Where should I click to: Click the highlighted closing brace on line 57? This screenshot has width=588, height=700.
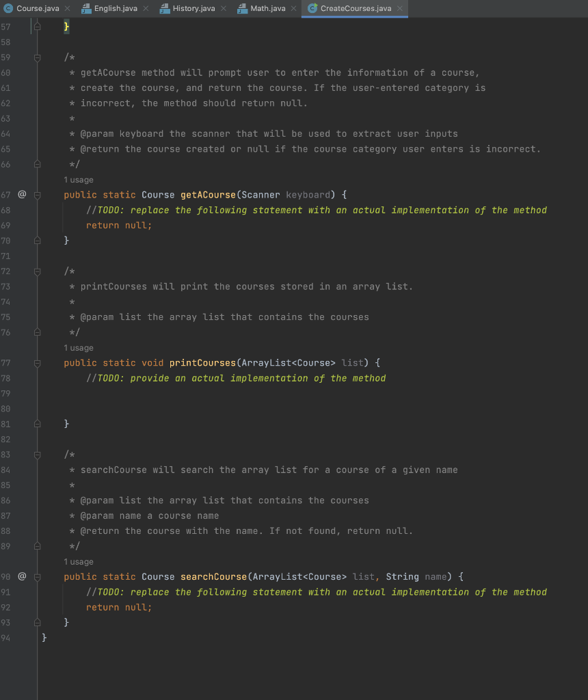click(x=66, y=27)
